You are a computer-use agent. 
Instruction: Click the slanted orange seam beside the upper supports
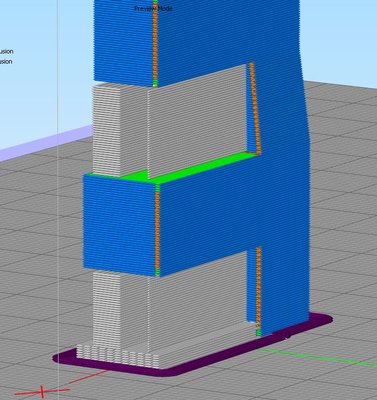point(255,108)
